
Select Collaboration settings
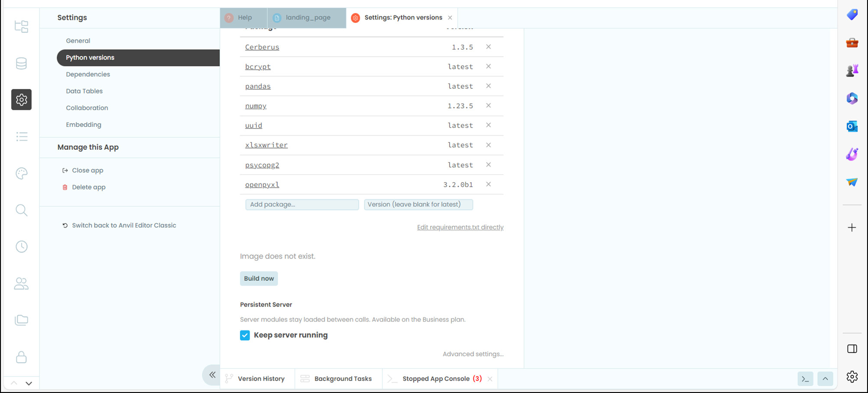(87, 108)
